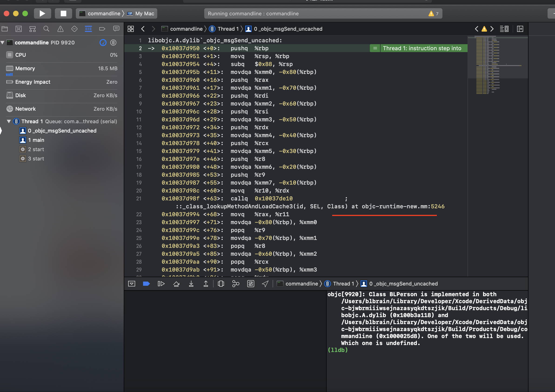Open the Issue navigator warning icon
Image resolution: width=555 pixels, height=392 pixels.
pos(60,29)
